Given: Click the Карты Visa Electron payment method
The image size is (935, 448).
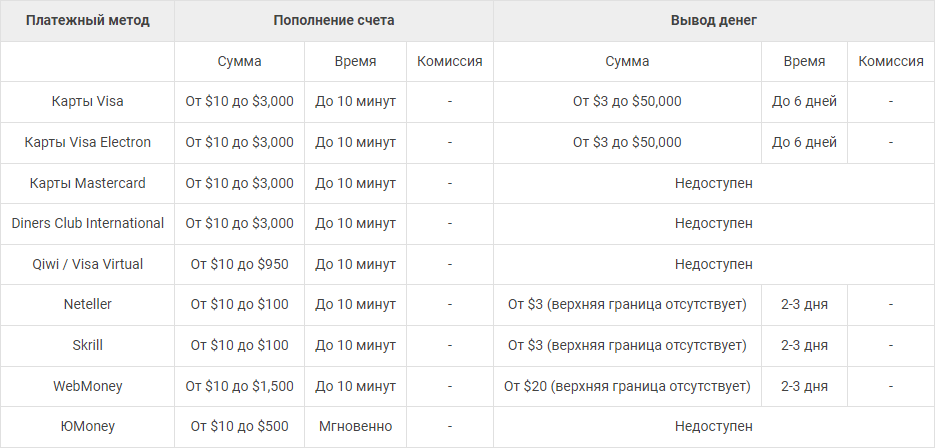Looking at the screenshot, I should tap(87, 143).
